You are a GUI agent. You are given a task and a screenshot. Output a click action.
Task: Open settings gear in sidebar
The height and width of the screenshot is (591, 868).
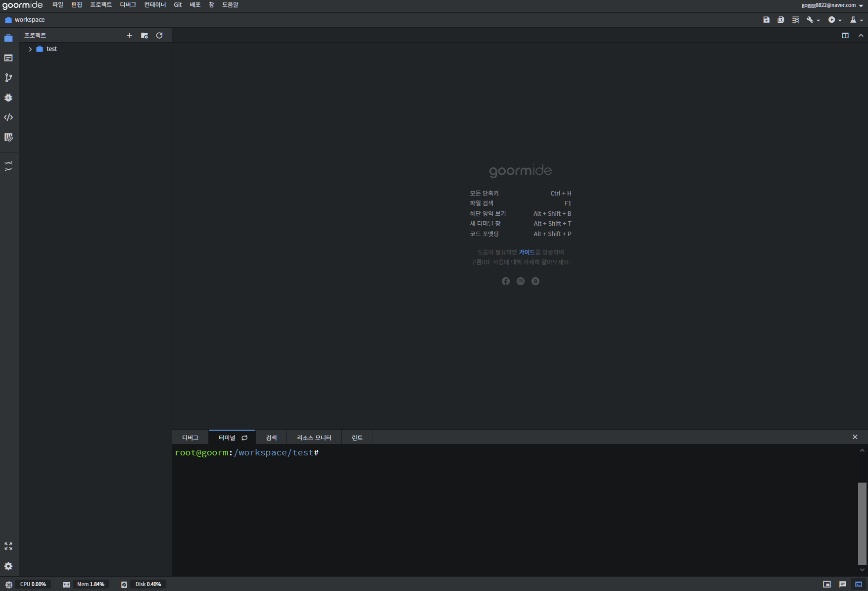pos(8,566)
